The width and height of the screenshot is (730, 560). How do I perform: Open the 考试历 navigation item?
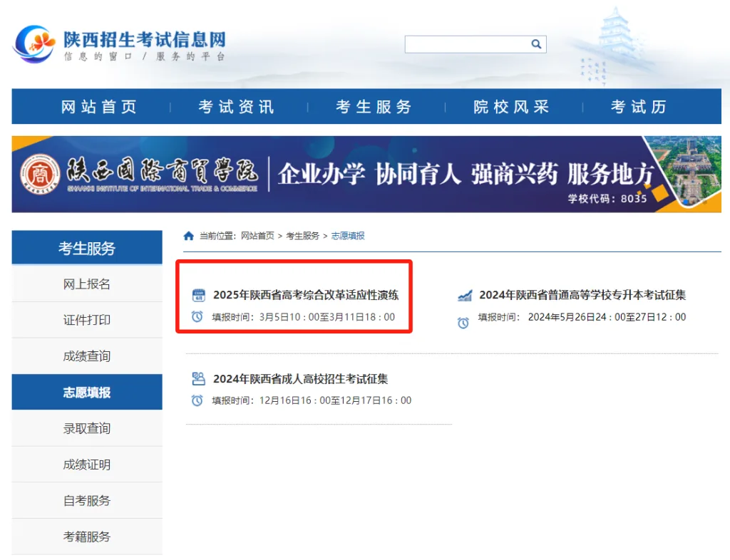(x=639, y=107)
